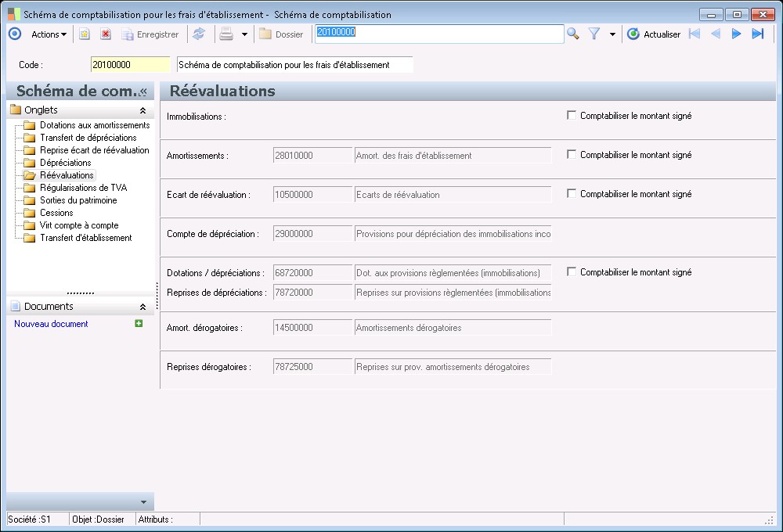Check Comptabiliser montant signé for Dotations / dépréciations
The width and height of the screenshot is (783, 532).
click(572, 271)
